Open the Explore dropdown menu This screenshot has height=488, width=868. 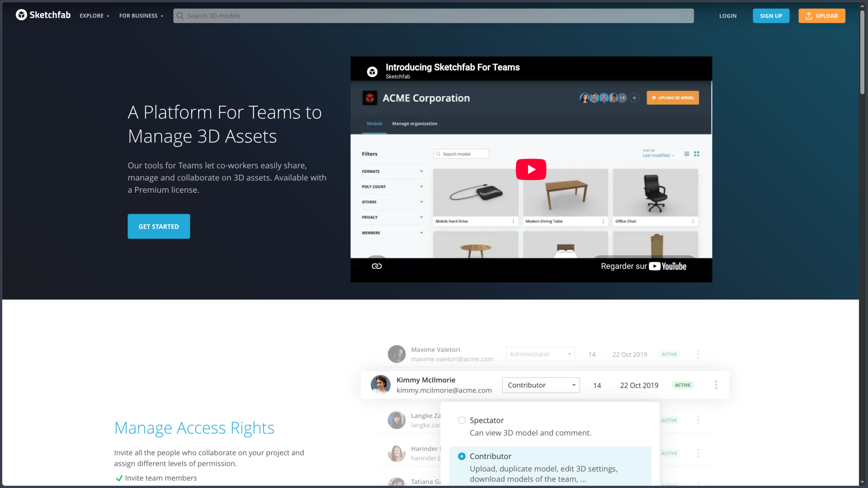94,16
